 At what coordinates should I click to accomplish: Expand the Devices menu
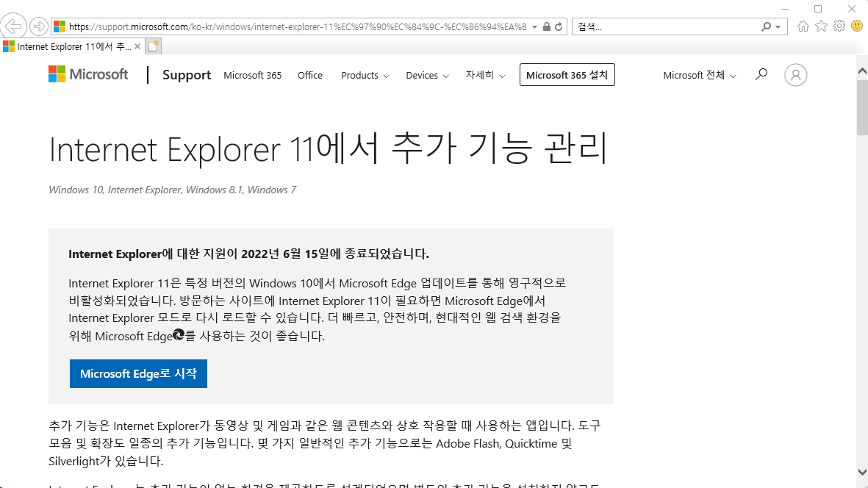(x=427, y=75)
